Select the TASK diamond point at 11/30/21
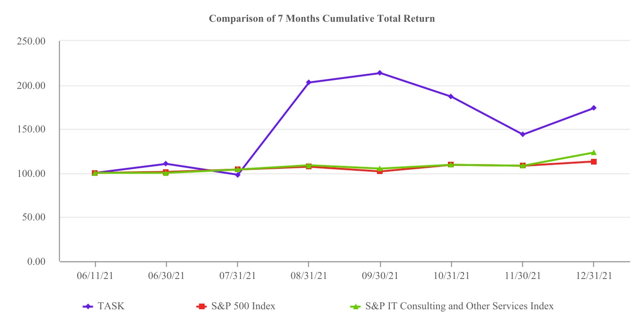Viewport: 644px width, 331px height. point(522,134)
